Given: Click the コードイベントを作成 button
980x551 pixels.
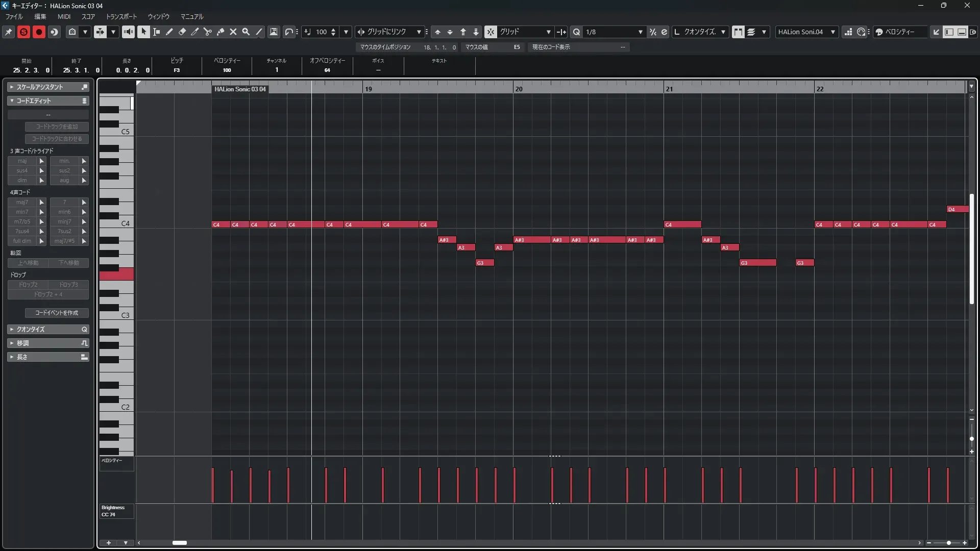Looking at the screenshot, I should 57,313.
